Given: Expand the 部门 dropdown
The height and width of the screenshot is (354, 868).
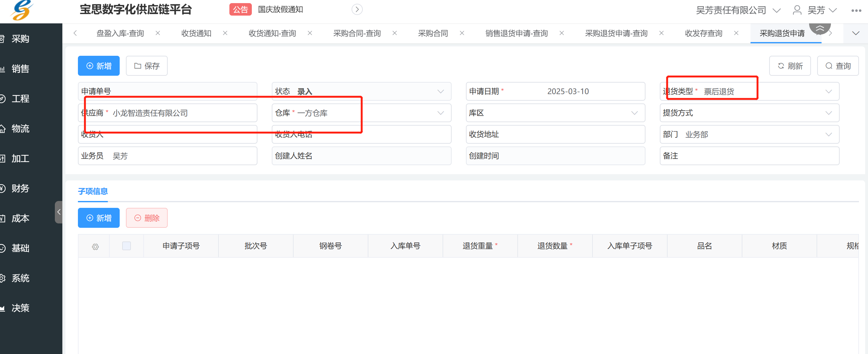Looking at the screenshot, I should [x=829, y=134].
